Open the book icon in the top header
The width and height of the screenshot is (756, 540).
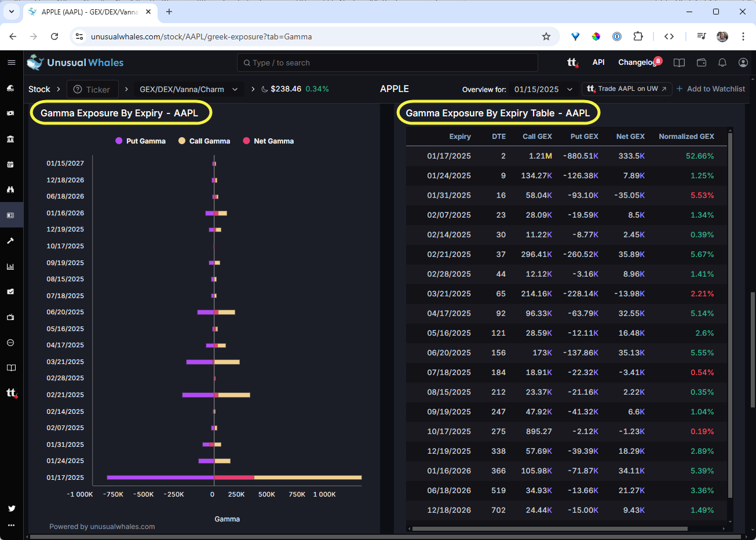(680, 63)
